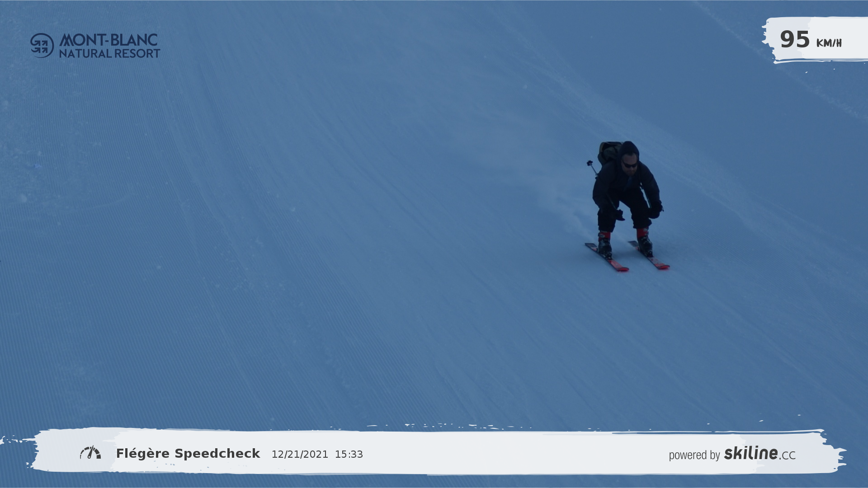Click the Flégère Speedcheck title
Viewport: 868px width, 488px height.
click(x=188, y=454)
